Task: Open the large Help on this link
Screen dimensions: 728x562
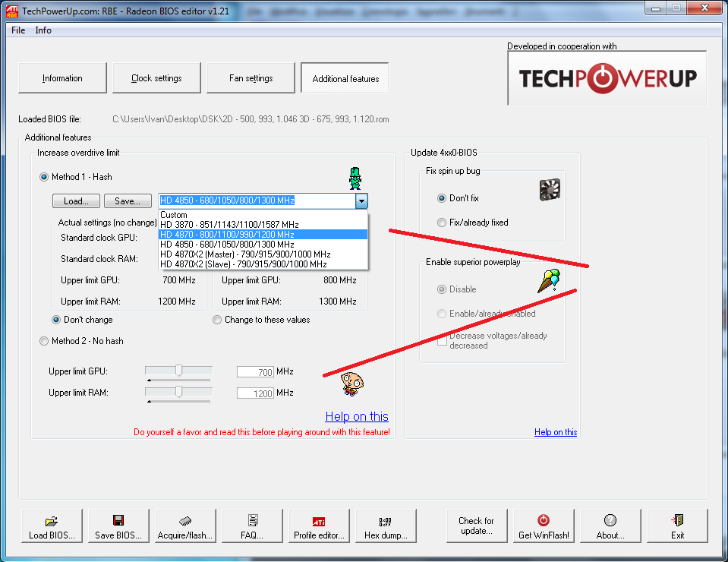Action: pyautogui.click(x=356, y=416)
